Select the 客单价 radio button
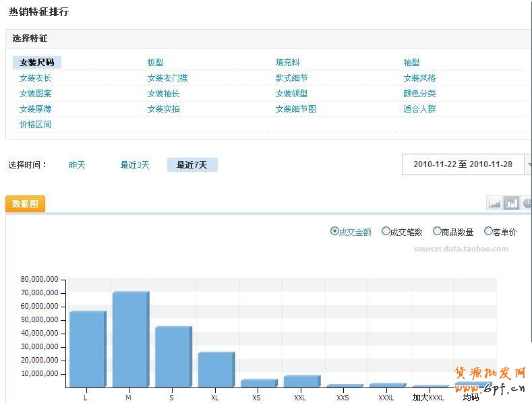Image resolution: width=532 pixels, height=403 pixels. 488,231
